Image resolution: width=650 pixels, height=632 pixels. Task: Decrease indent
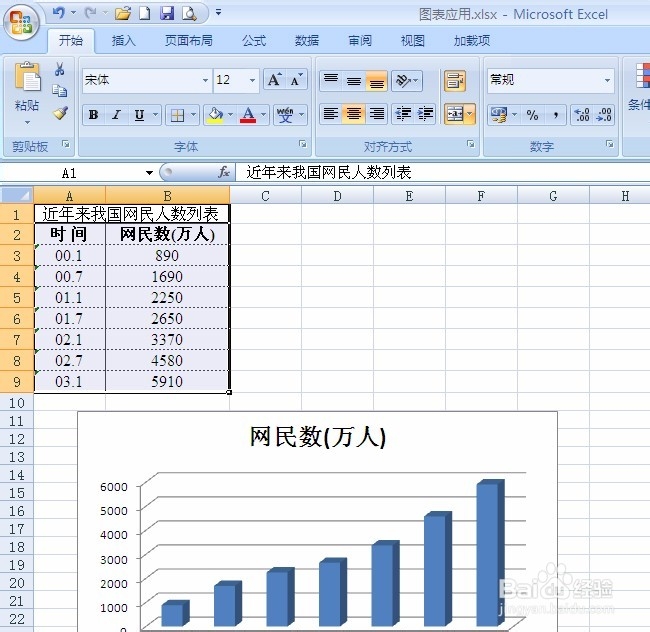coord(403,114)
